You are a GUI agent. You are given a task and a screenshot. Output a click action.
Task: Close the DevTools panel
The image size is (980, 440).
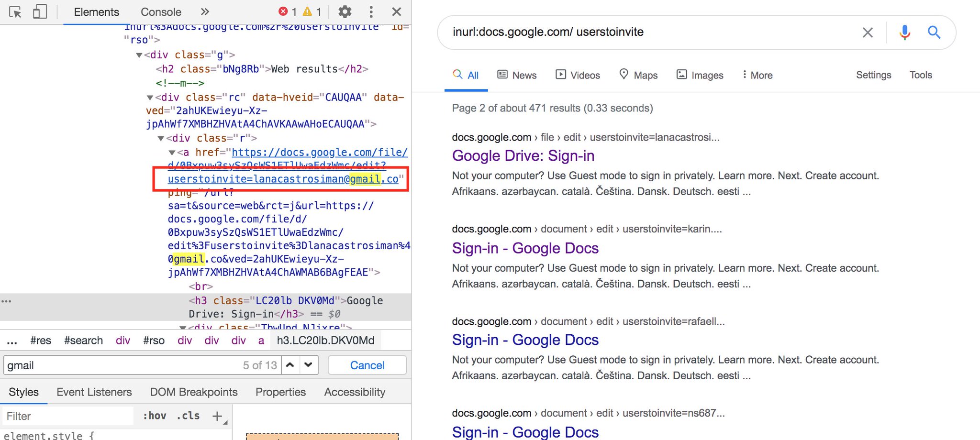pyautogui.click(x=396, y=11)
